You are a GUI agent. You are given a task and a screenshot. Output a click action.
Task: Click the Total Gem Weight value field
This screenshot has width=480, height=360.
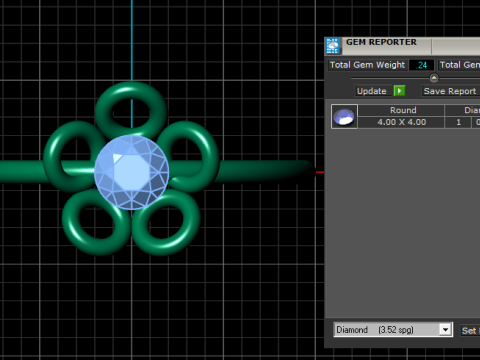coord(422,65)
